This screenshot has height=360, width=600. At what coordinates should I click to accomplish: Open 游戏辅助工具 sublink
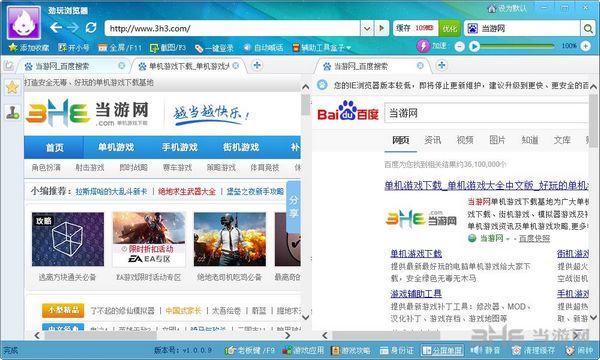click(x=416, y=294)
